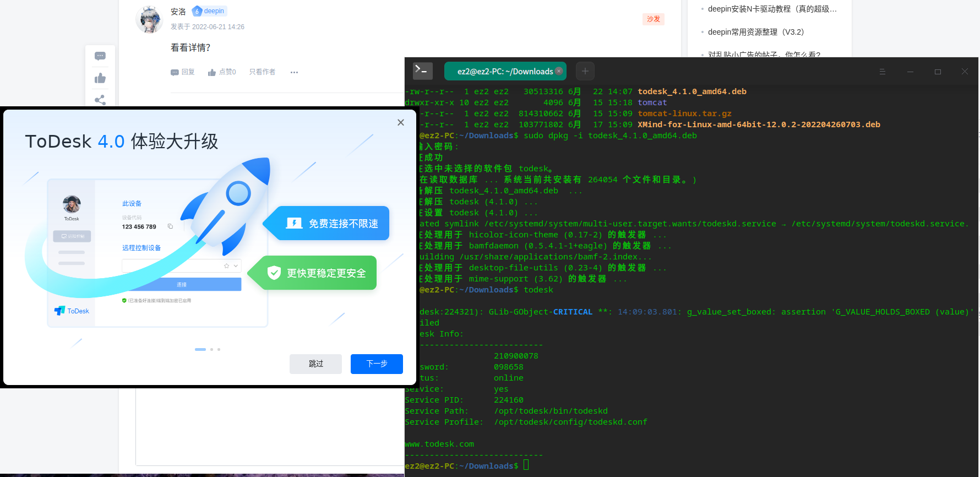Screen dimensions: 980x477
Task: Minimize the terminal window
Action: point(910,72)
